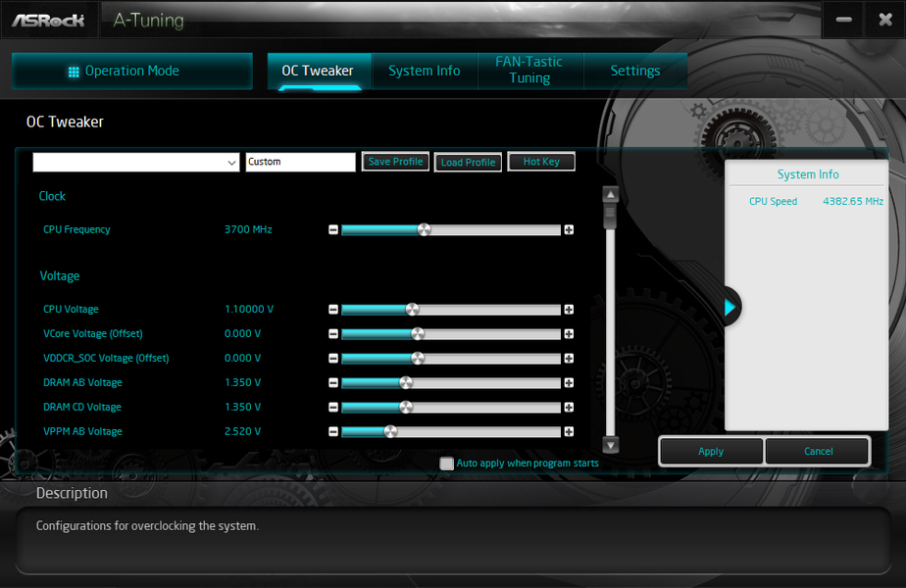
Task: Lower VCore Voltage (Offset) with the minus icon
Action: click(x=333, y=334)
